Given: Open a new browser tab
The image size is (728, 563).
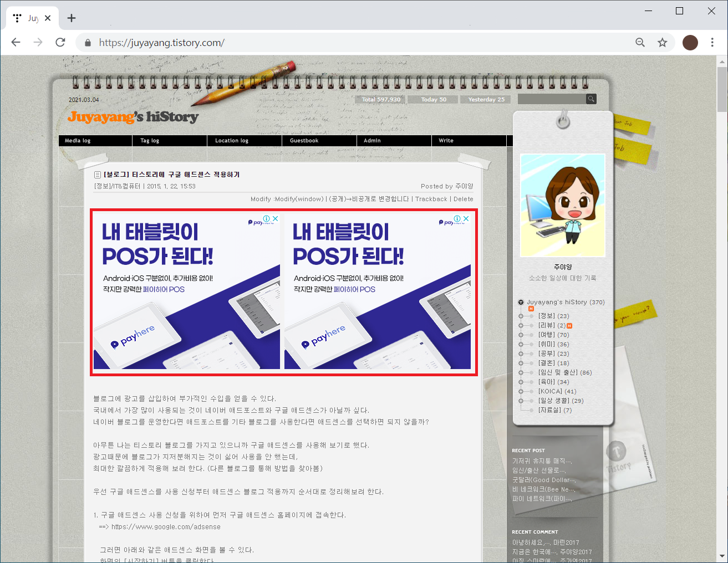Looking at the screenshot, I should tap(72, 18).
